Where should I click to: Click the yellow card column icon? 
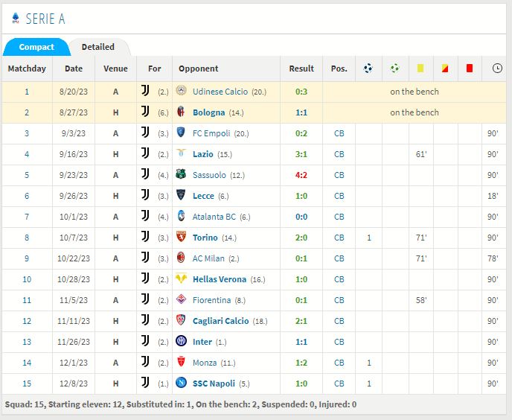(420, 69)
